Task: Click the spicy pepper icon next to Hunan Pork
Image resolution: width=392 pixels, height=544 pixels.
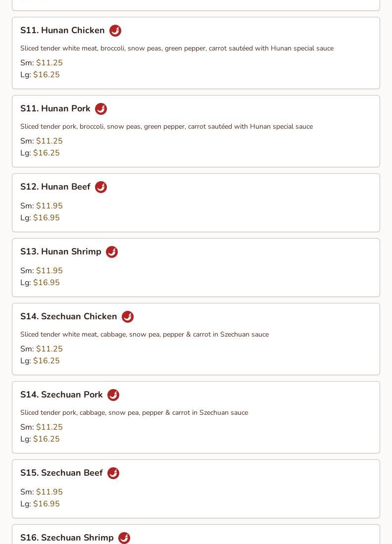Action: (x=101, y=108)
